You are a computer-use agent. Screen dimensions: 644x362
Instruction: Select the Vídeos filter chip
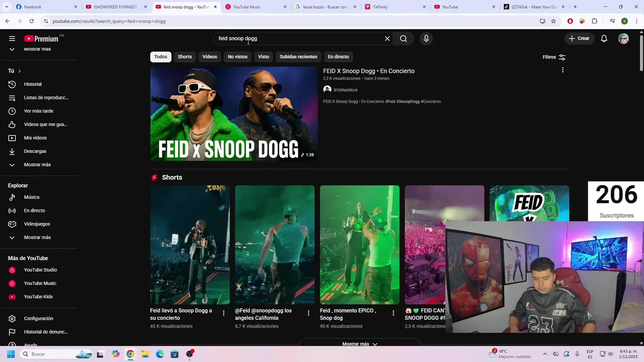210,57
